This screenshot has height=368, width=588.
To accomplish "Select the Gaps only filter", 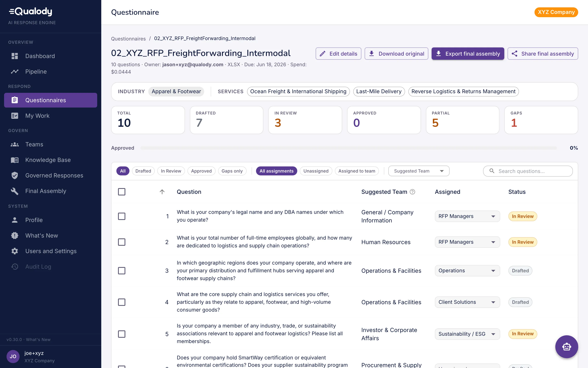I will [232, 171].
